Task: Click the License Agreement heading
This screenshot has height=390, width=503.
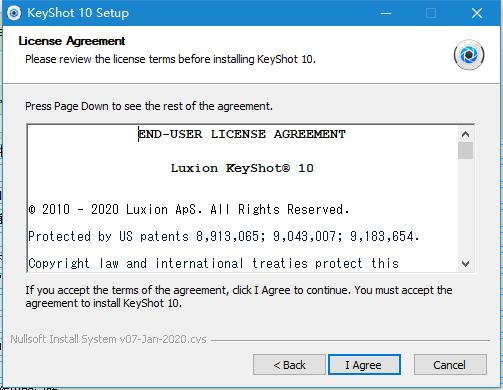Action: pyautogui.click(x=72, y=41)
